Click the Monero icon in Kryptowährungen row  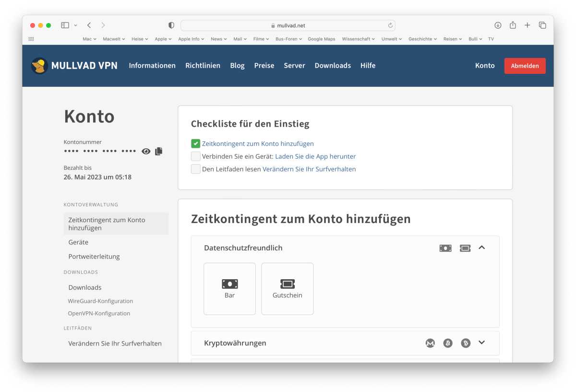[430, 343]
